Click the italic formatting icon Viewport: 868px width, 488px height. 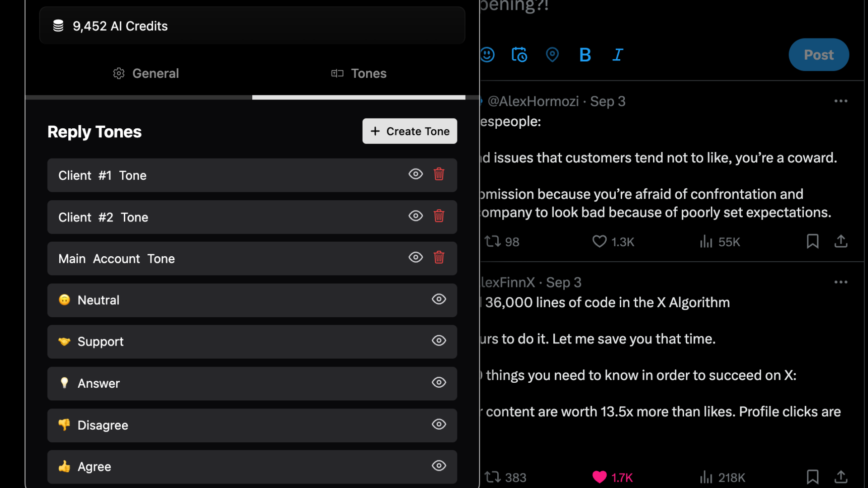coord(618,54)
